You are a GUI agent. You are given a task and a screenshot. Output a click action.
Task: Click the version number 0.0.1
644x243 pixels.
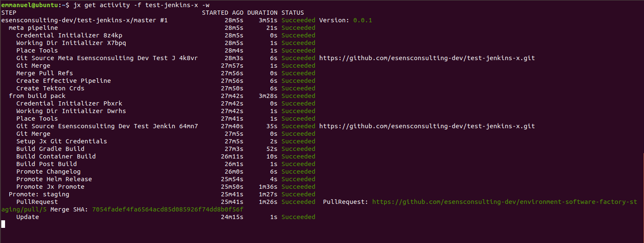click(363, 20)
